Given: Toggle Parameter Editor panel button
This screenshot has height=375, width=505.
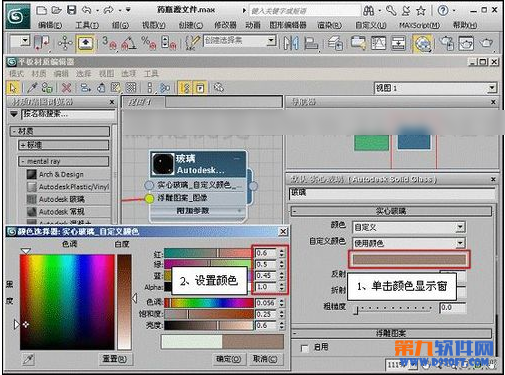Looking at the screenshot, I should (200, 88).
